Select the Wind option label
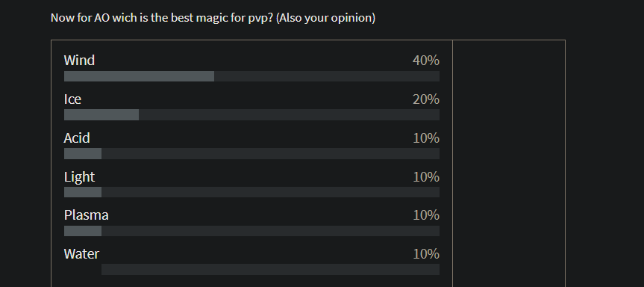Viewport: 644px width, 287px height. point(79,61)
